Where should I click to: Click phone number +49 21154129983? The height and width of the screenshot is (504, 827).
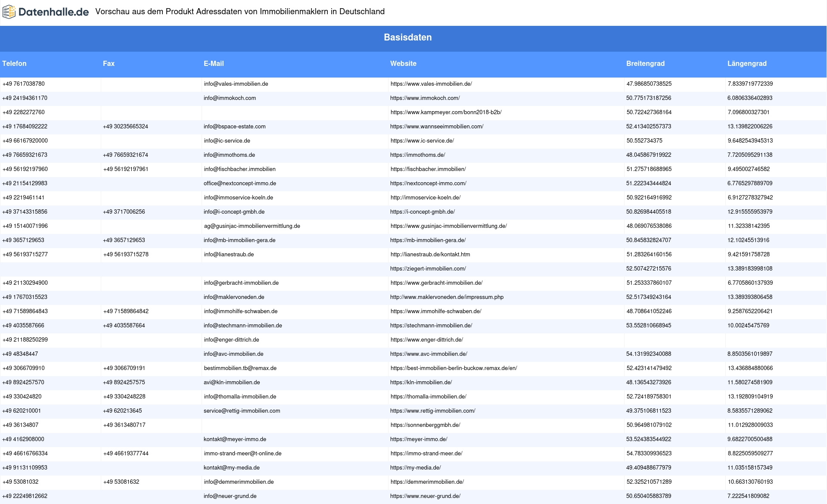25,184
